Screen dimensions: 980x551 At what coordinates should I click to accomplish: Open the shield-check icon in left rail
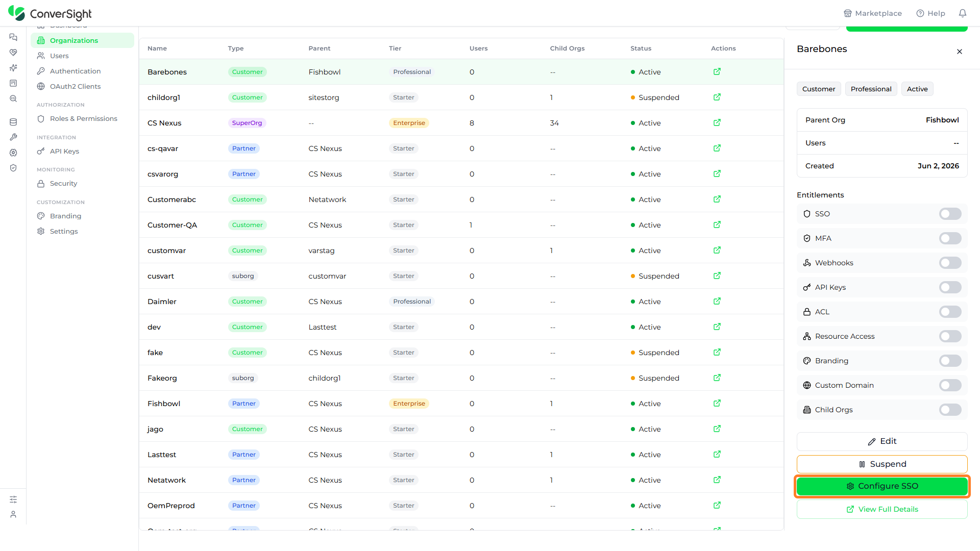[13, 168]
